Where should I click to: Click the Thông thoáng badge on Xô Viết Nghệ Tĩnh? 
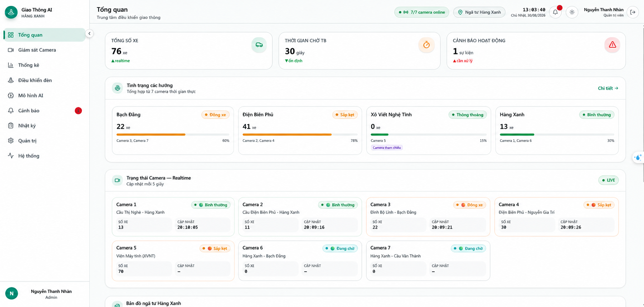click(x=468, y=115)
